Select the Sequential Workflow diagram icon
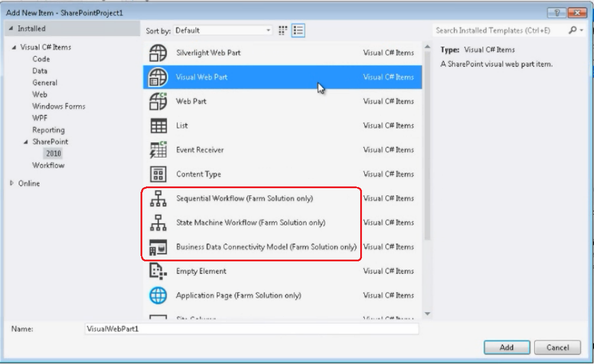Screen dimensions: 594x364 pyautogui.click(x=158, y=198)
